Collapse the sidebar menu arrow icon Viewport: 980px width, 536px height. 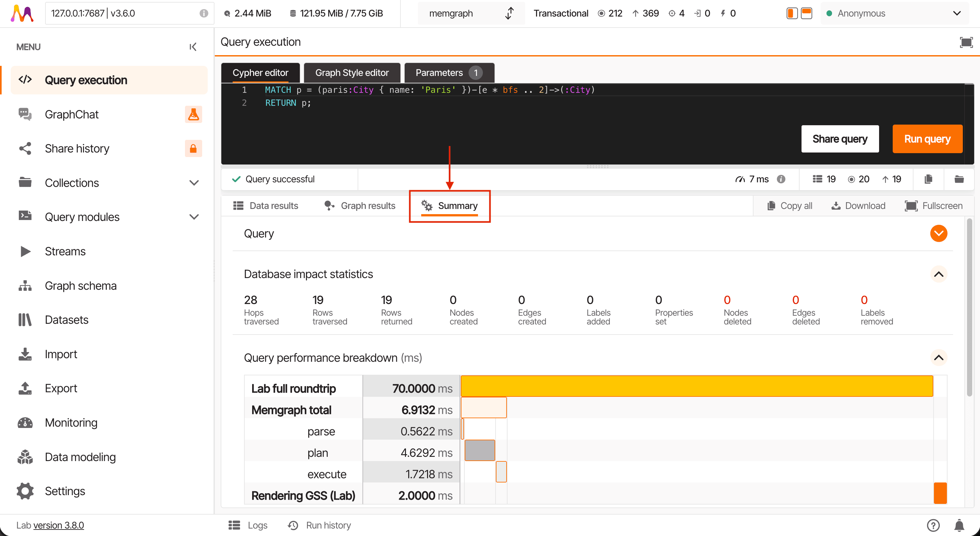(193, 47)
